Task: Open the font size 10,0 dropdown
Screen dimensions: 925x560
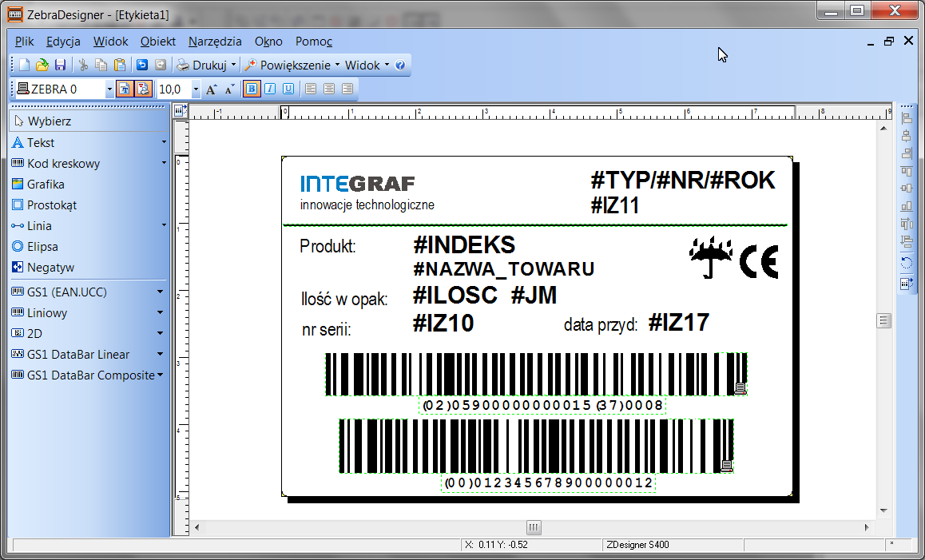Action: tap(196, 89)
